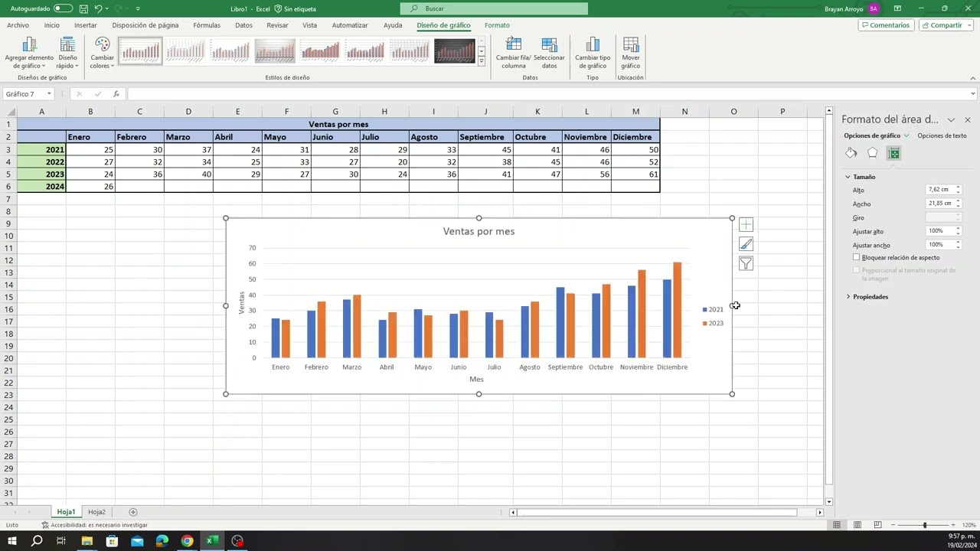Close the Formato del área pane
Viewport: 980px width, 551px height.
[x=968, y=120]
